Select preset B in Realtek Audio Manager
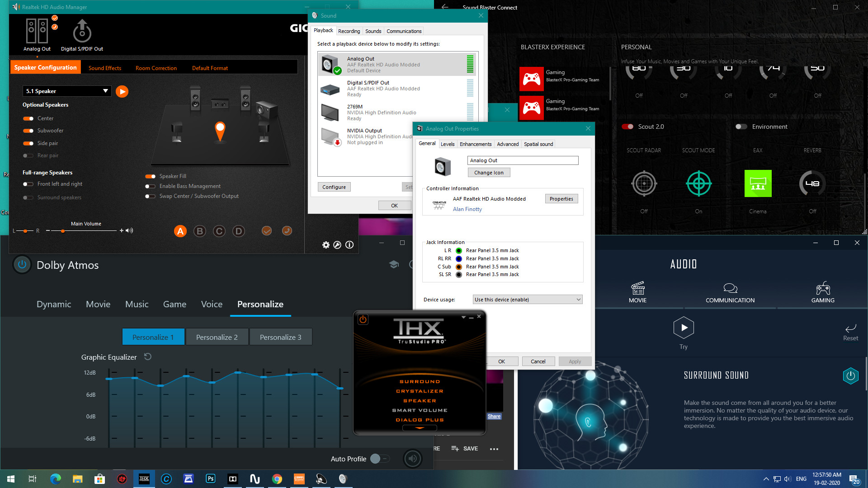This screenshot has width=868, height=488. 200,231
